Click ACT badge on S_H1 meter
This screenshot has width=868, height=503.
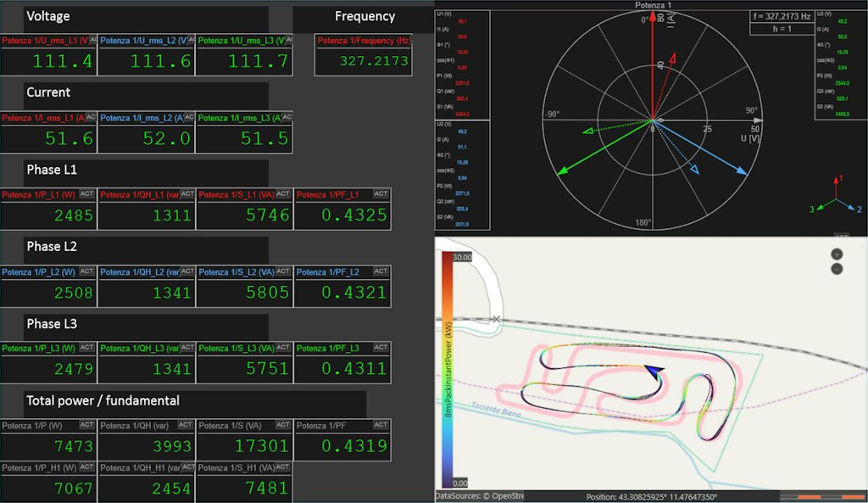(x=282, y=467)
